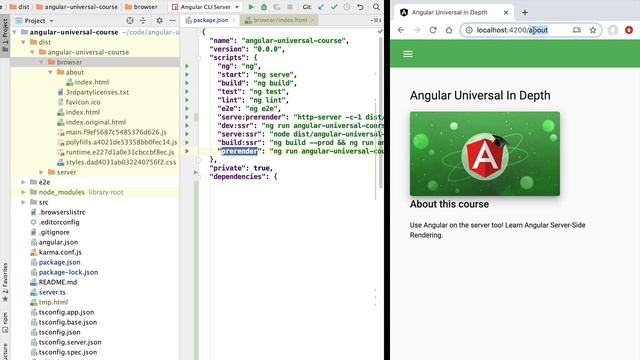
Task: Select tsconfig.server.json file
Action: (66, 342)
